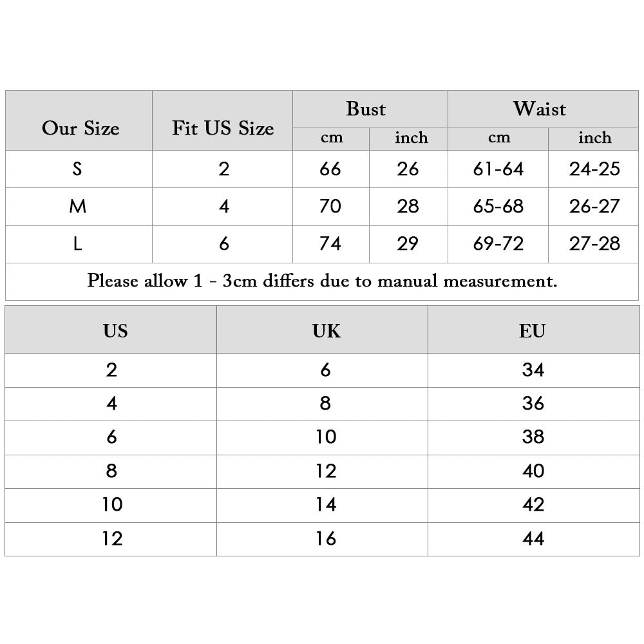Screen dimensions: 644x644
Task: Select the "Waist" header cell
Action: [540, 109]
